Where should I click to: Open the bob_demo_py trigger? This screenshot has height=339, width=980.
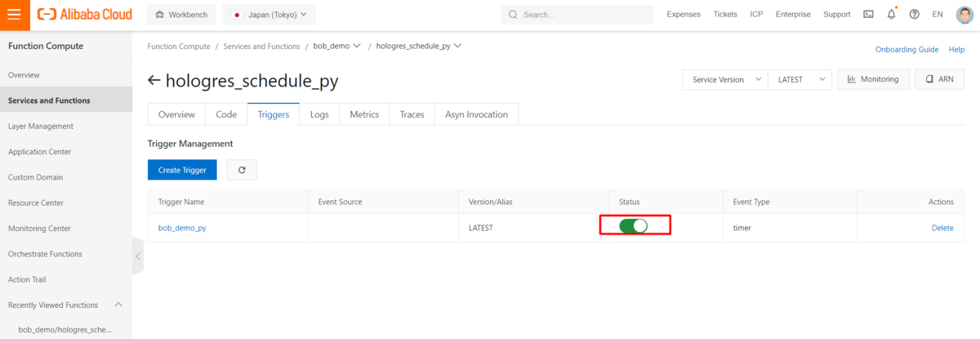[x=182, y=228]
